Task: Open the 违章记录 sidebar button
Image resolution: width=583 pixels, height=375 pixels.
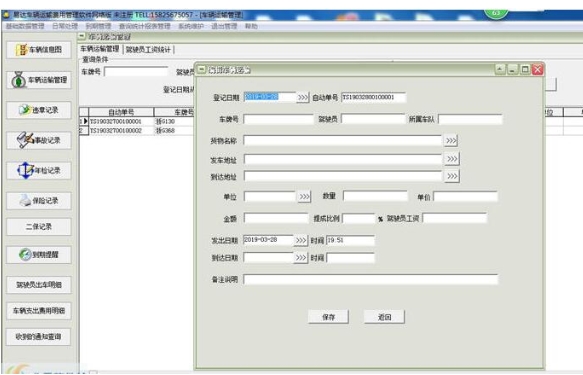Action: 39,110
